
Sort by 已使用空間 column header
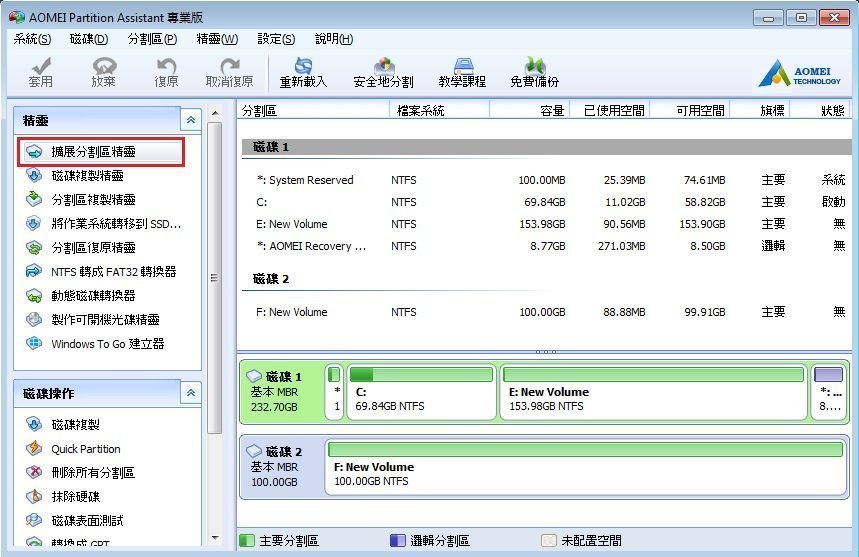coord(610,111)
